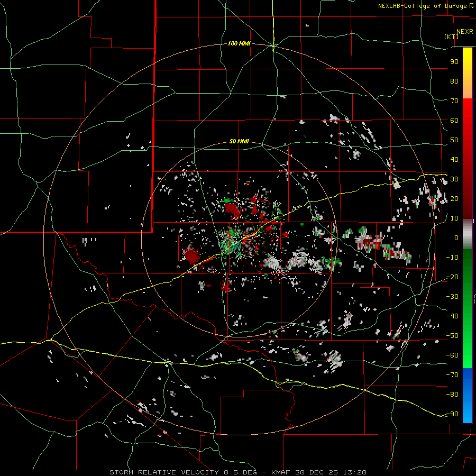Click the -30 value on velocity scale

(x=452, y=297)
